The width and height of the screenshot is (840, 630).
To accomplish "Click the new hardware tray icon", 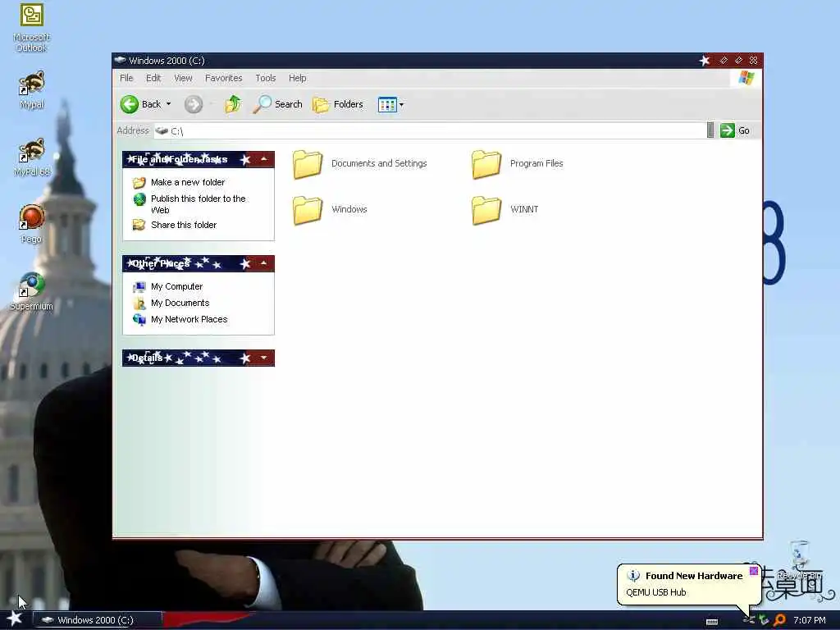I will pyautogui.click(x=748, y=620).
